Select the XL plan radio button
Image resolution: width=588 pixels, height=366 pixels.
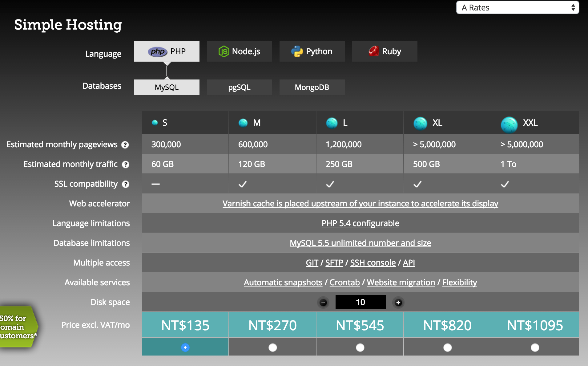[448, 348]
